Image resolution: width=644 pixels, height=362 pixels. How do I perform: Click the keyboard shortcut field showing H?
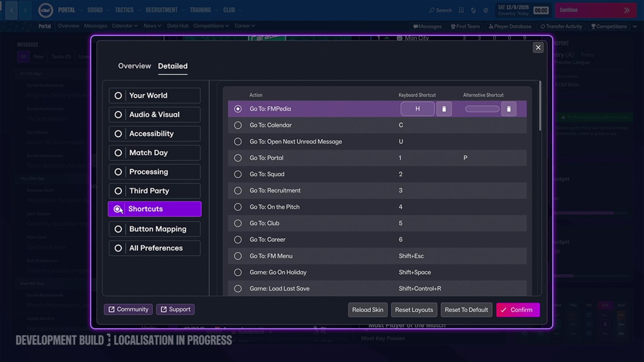point(417,109)
